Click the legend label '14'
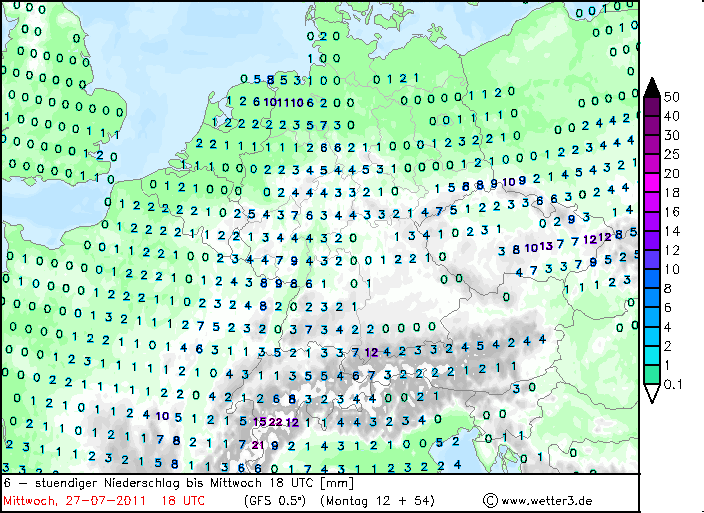The width and height of the screenshot is (704, 513). click(672, 231)
